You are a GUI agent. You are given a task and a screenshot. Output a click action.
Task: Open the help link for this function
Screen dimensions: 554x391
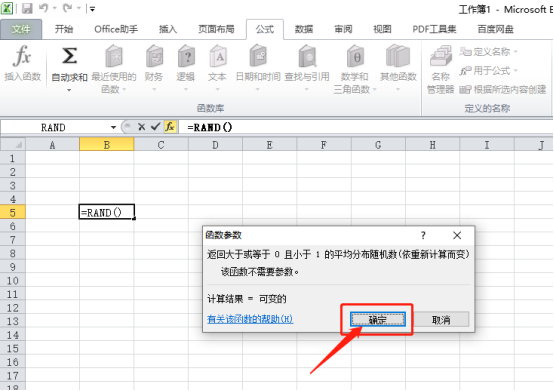[x=250, y=319]
